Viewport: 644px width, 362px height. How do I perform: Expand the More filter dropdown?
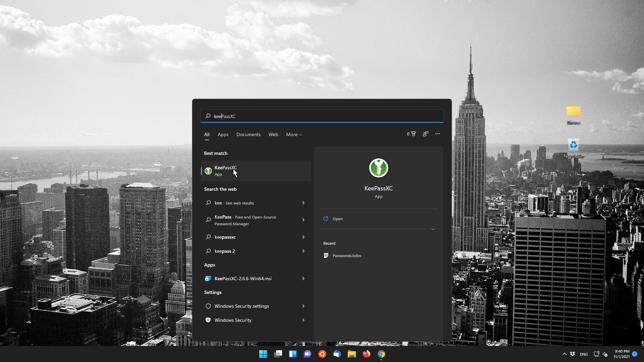(294, 134)
